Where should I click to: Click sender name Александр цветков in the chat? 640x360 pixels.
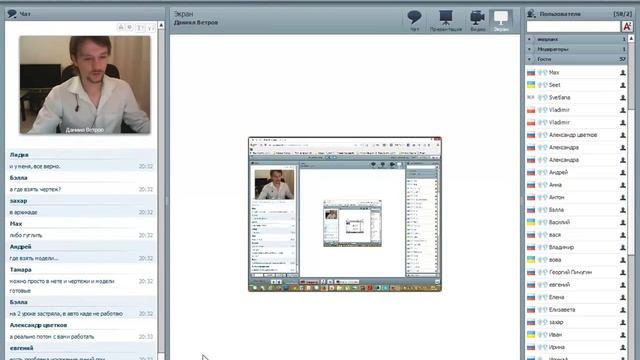(x=38, y=325)
